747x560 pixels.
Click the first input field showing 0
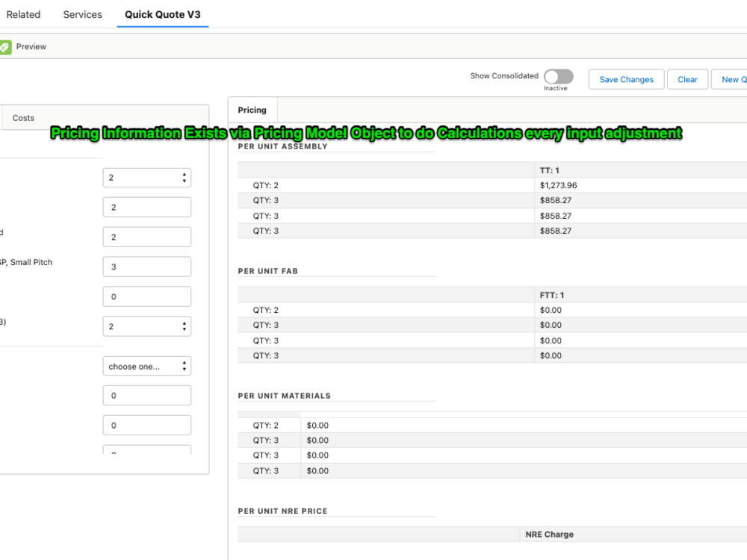pyautogui.click(x=146, y=296)
